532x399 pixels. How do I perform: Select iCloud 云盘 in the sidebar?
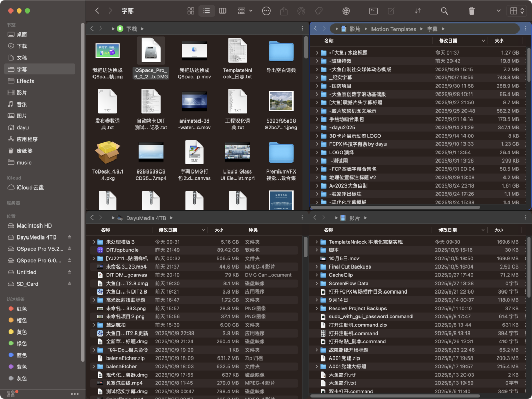(30, 187)
